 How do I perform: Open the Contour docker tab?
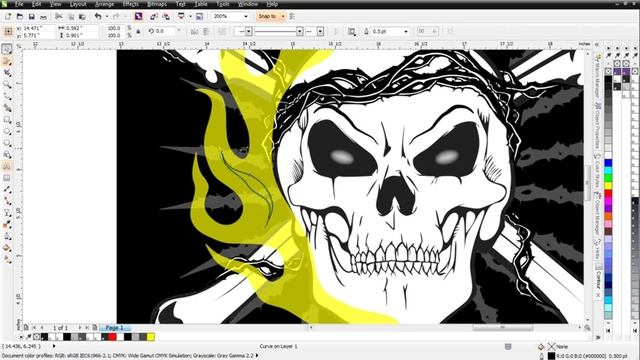598,280
